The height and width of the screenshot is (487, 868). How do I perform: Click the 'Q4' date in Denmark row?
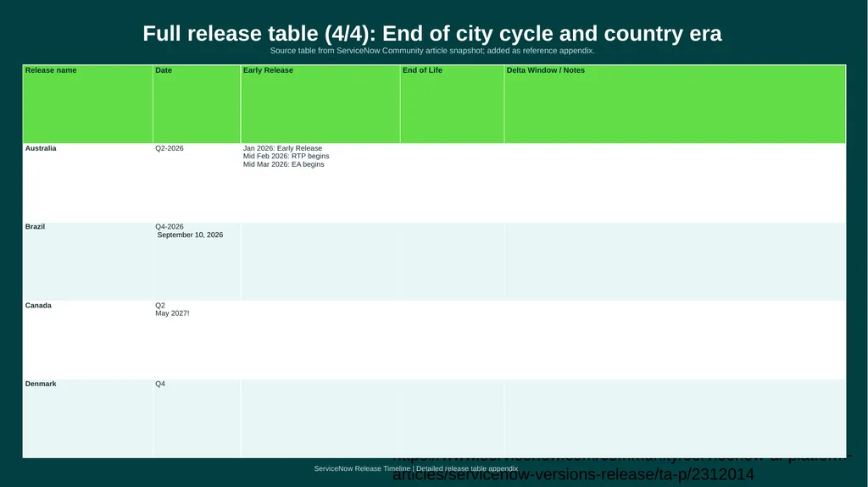pyautogui.click(x=160, y=384)
